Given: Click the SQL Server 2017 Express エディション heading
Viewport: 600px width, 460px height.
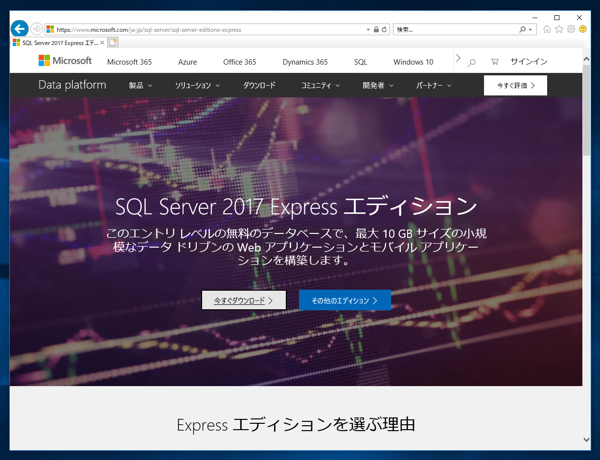Looking at the screenshot, I should tap(296, 207).
